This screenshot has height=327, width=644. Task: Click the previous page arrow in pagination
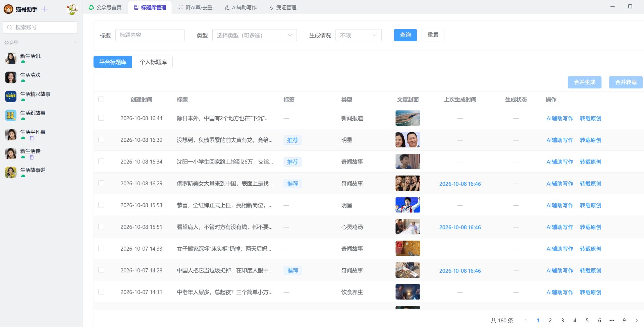coord(526,320)
